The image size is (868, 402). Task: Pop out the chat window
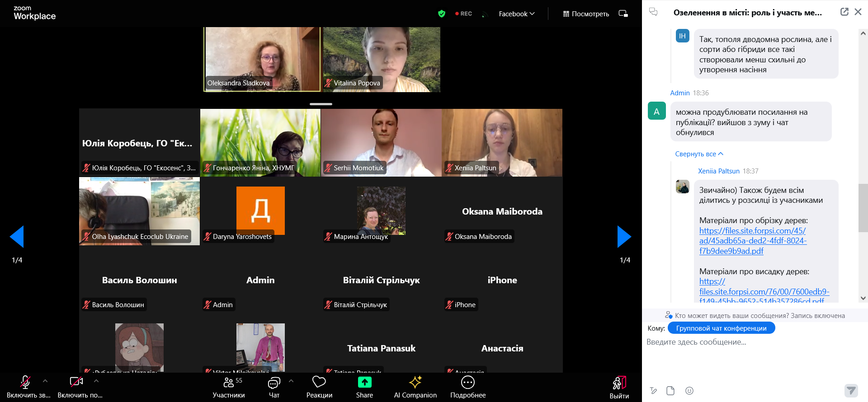pyautogui.click(x=844, y=12)
